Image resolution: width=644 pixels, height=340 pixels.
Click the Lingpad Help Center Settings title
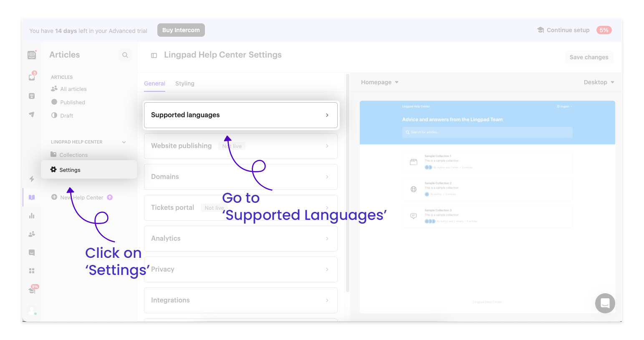pos(223,55)
